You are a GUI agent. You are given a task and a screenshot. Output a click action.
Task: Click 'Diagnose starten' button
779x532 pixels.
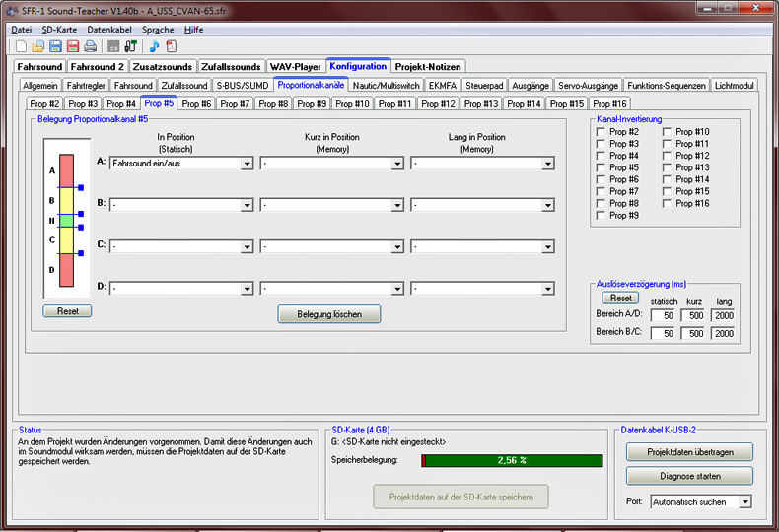coord(690,476)
